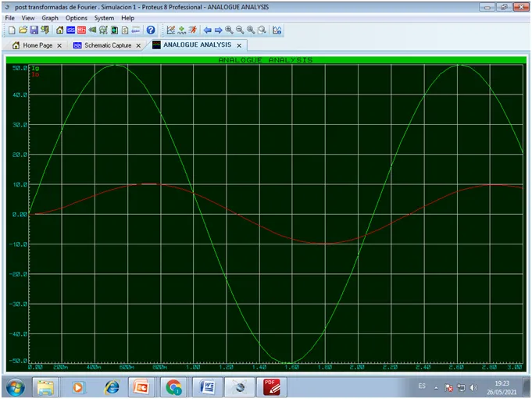Click the ES language indicator in the tray
The height and width of the screenshot is (399, 532).
click(422, 387)
